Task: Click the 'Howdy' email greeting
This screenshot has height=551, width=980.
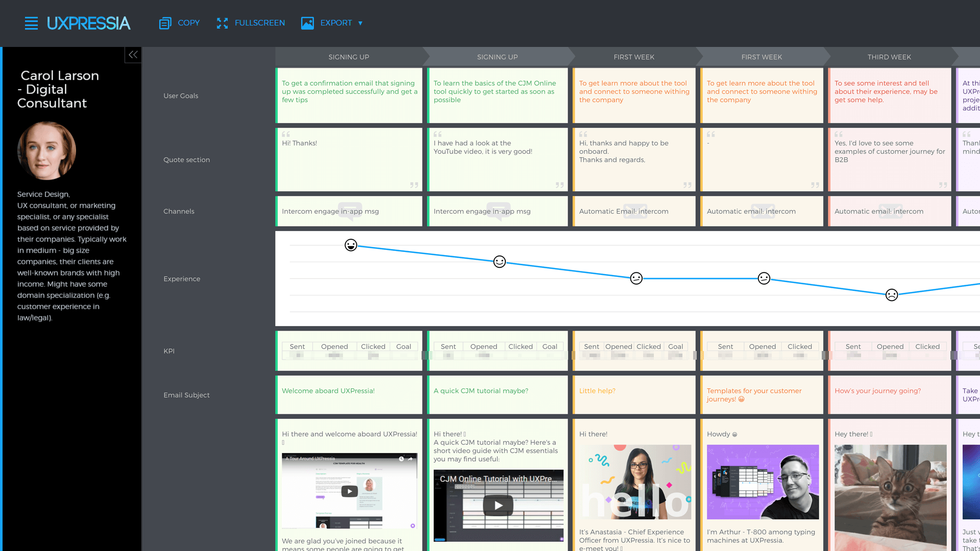Action: (722, 434)
